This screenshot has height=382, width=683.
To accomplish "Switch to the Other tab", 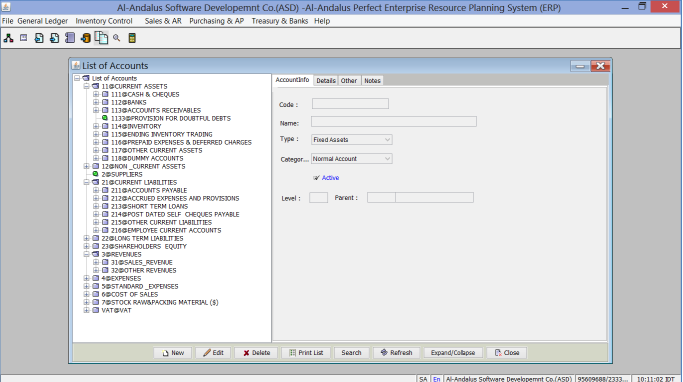I will [x=349, y=81].
